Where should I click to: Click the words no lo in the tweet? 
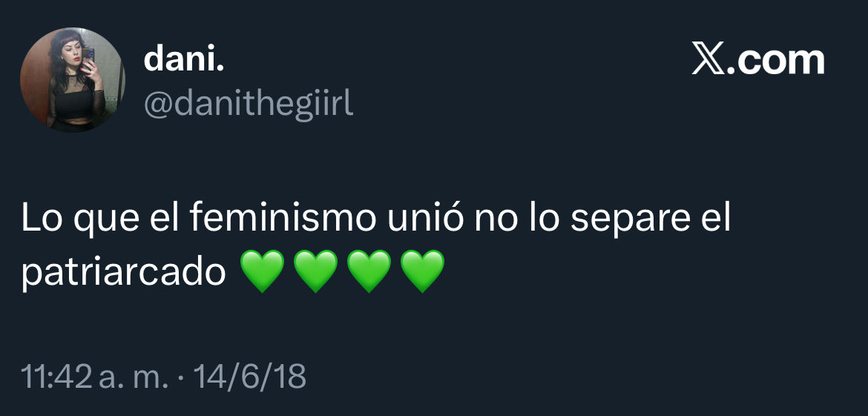(x=517, y=219)
